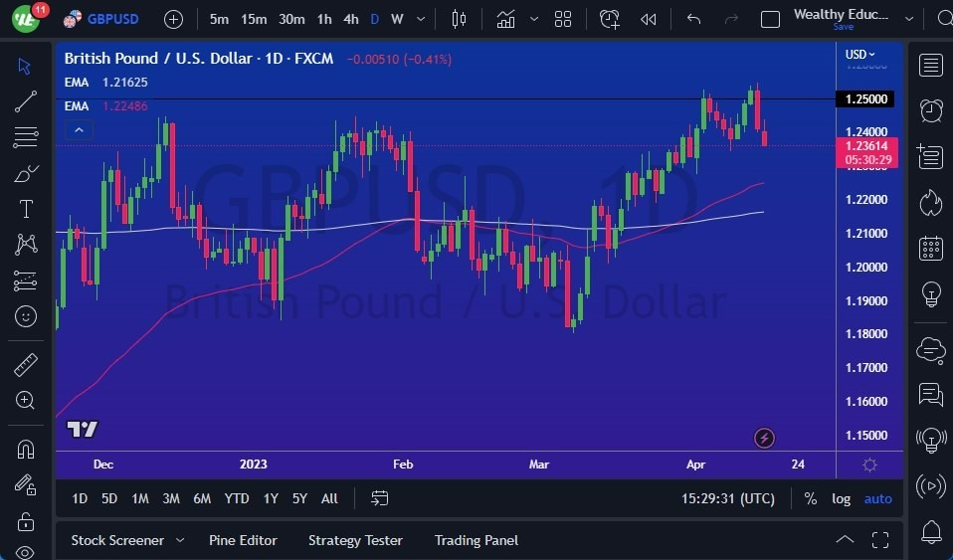Switch to 15m timeframe
The width and height of the screenshot is (953, 560).
[x=254, y=20]
